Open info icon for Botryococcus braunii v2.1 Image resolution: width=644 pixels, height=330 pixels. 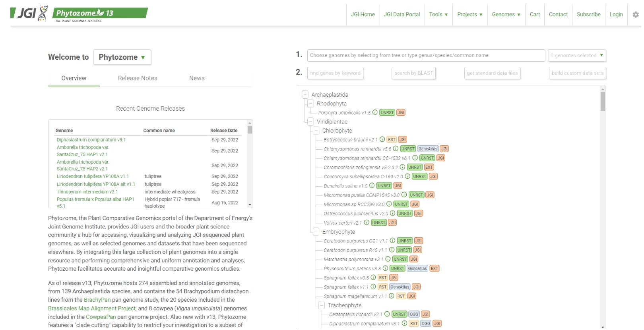click(382, 139)
